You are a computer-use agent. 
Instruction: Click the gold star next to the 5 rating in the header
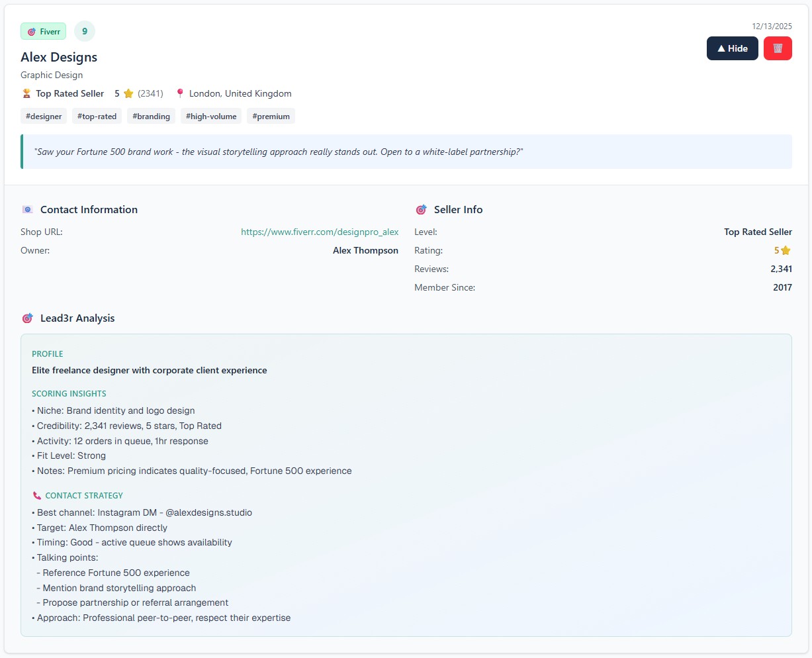point(128,93)
